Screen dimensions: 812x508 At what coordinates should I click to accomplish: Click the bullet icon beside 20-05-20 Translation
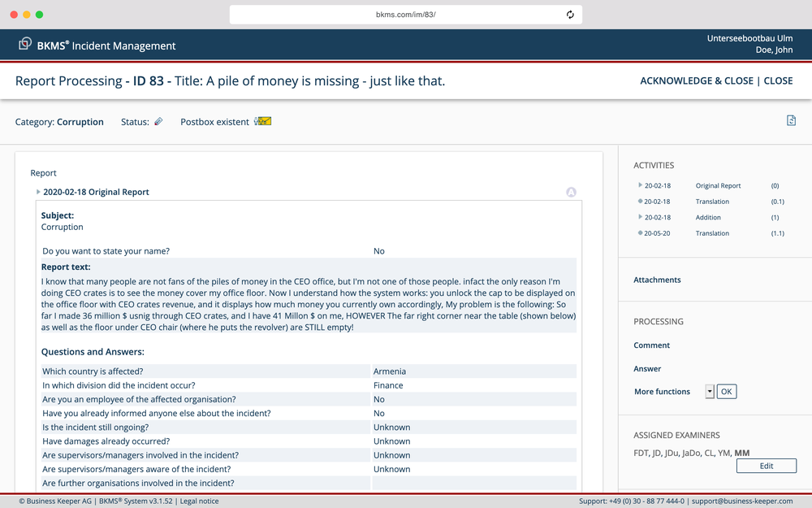pyautogui.click(x=641, y=233)
